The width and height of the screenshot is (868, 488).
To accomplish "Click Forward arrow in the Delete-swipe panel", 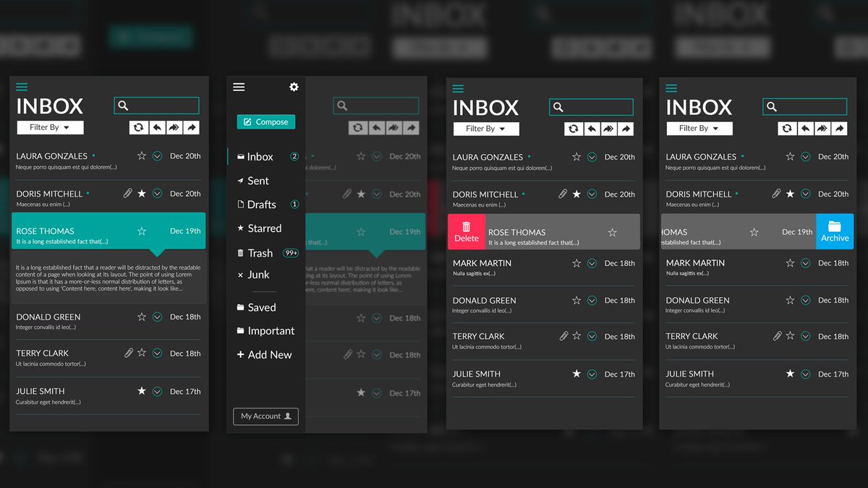I will [626, 129].
